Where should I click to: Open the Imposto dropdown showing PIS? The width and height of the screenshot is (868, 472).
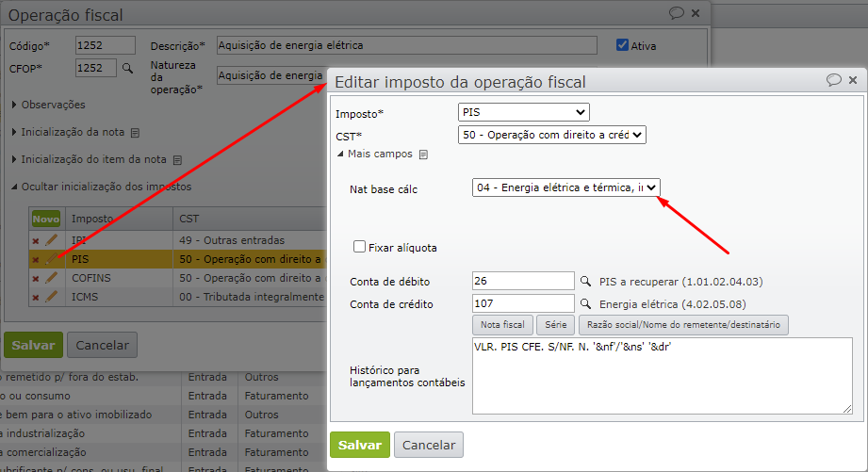(x=524, y=112)
